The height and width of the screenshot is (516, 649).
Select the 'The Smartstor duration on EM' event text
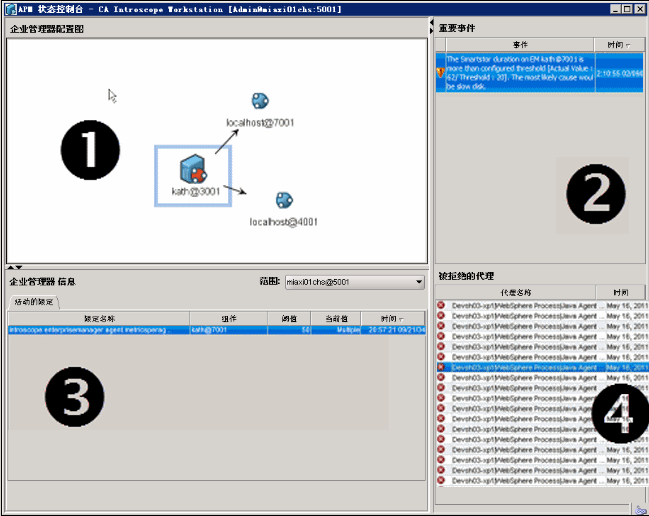tap(520, 73)
